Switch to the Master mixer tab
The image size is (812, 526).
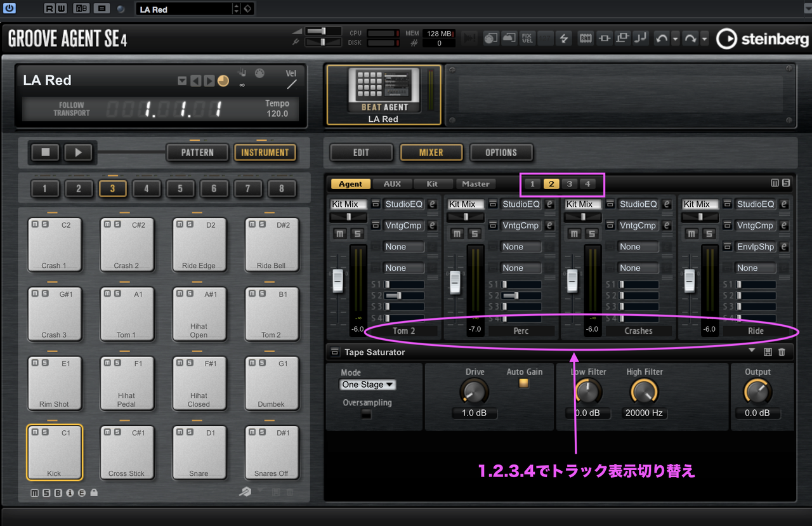point(476,184)
